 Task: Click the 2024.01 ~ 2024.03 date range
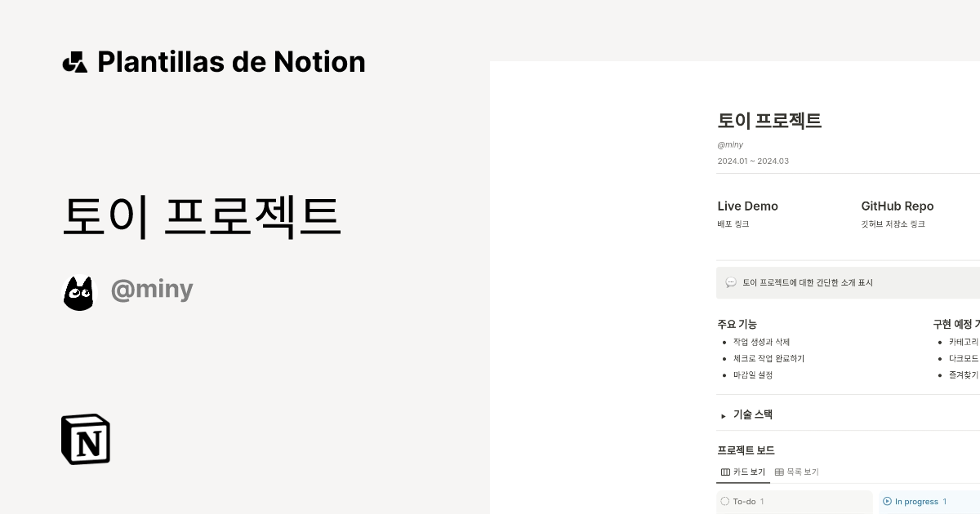753,161
